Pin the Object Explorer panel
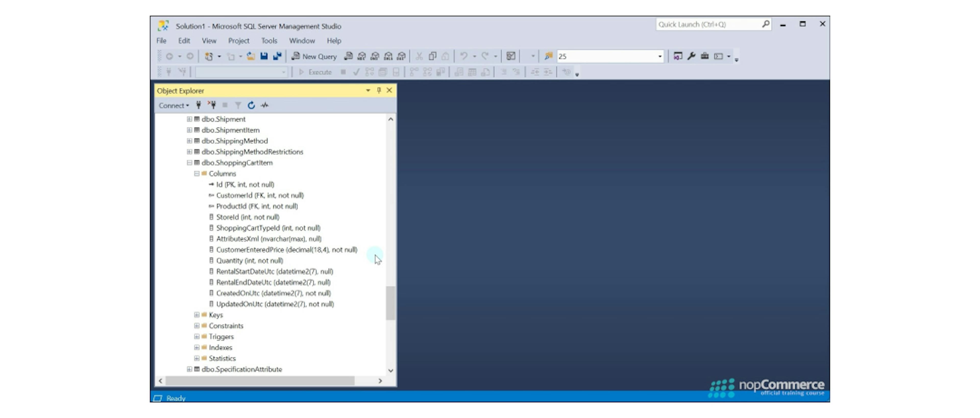This screenshot has height=418, width=980. coord(379,90)
